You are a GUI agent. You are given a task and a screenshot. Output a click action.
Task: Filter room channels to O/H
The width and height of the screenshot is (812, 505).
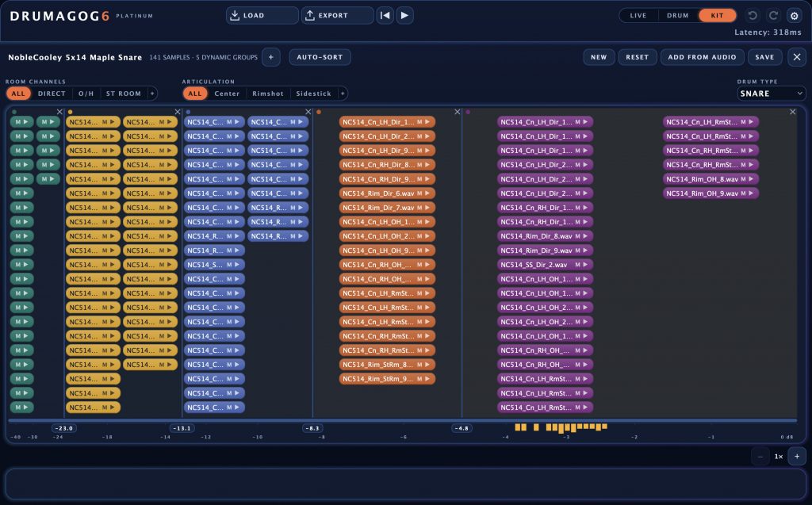(86, 94)
